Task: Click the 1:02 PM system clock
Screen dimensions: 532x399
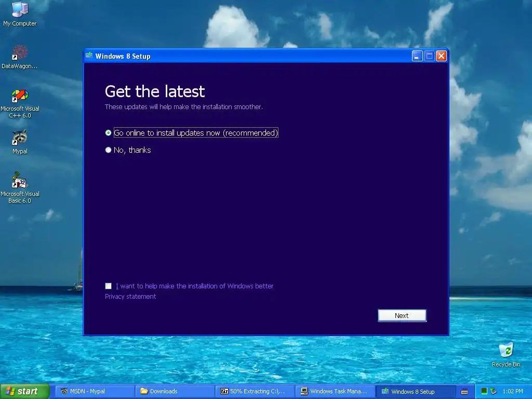Action: coord(513,391)
